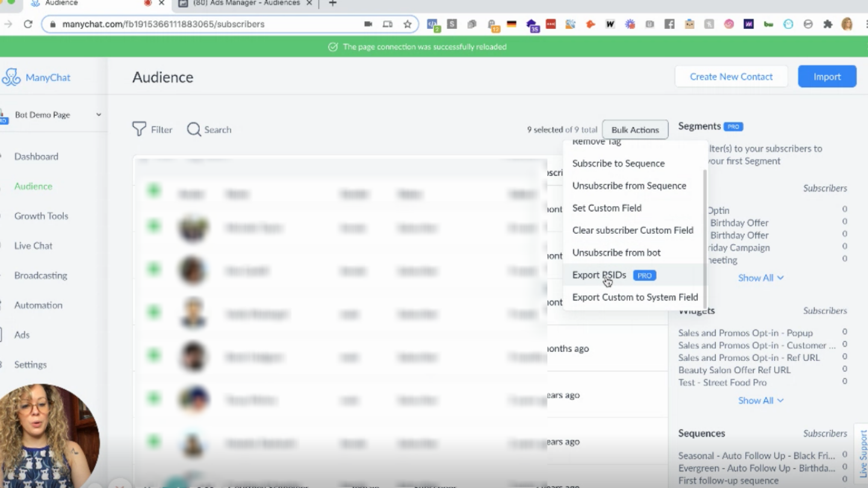Open Live Support side tab

pos(861,453)
